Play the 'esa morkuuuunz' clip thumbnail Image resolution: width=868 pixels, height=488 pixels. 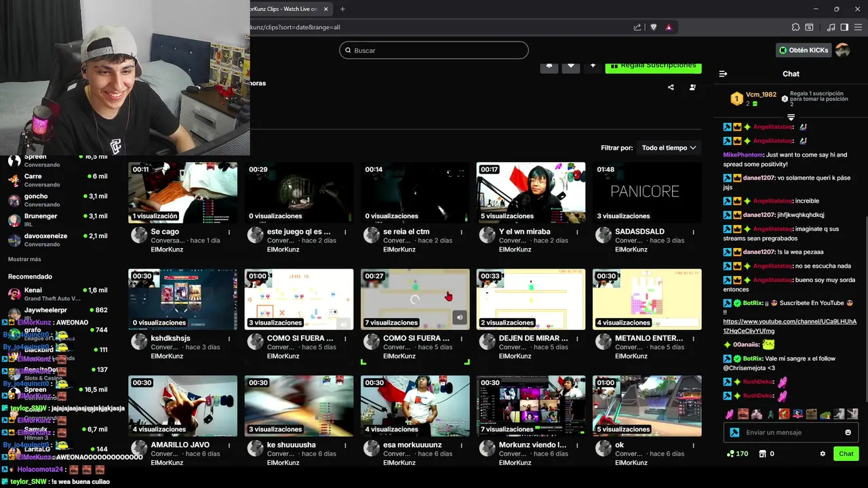click(x=415, y=406)
